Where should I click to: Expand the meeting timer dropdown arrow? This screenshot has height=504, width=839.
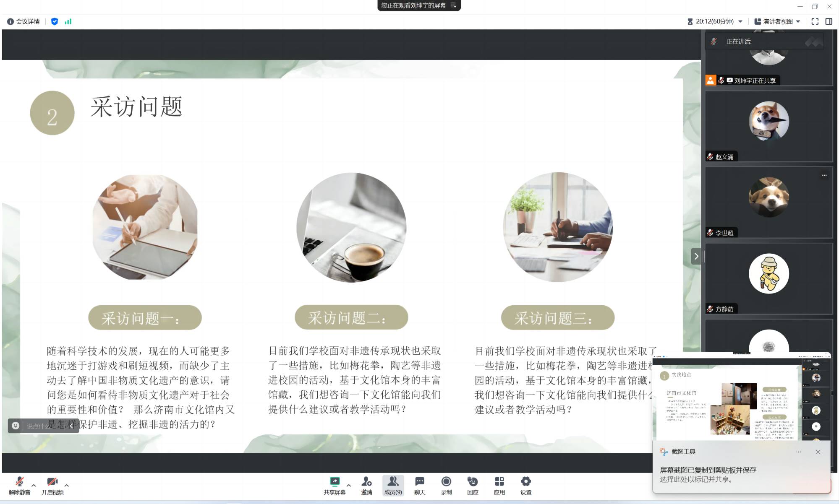point(740,21)
